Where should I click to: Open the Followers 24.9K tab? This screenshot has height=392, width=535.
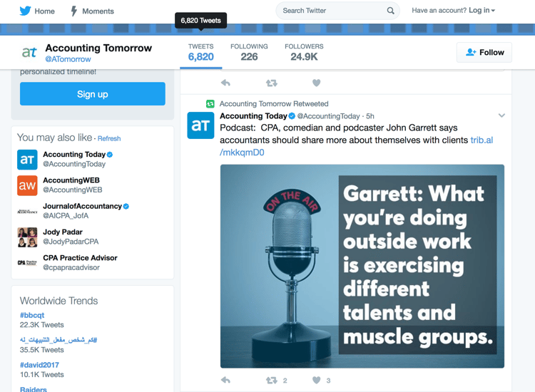(304, 53)
